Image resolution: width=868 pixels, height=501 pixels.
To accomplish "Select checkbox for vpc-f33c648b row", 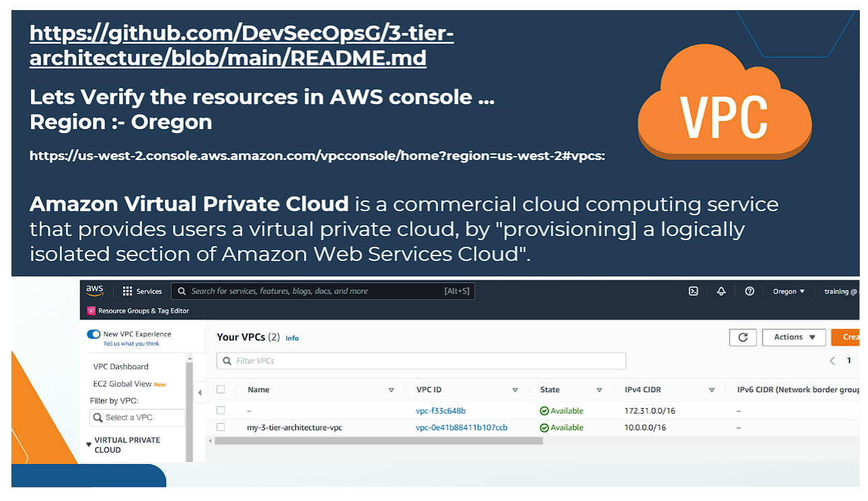I will coord(221,410).
